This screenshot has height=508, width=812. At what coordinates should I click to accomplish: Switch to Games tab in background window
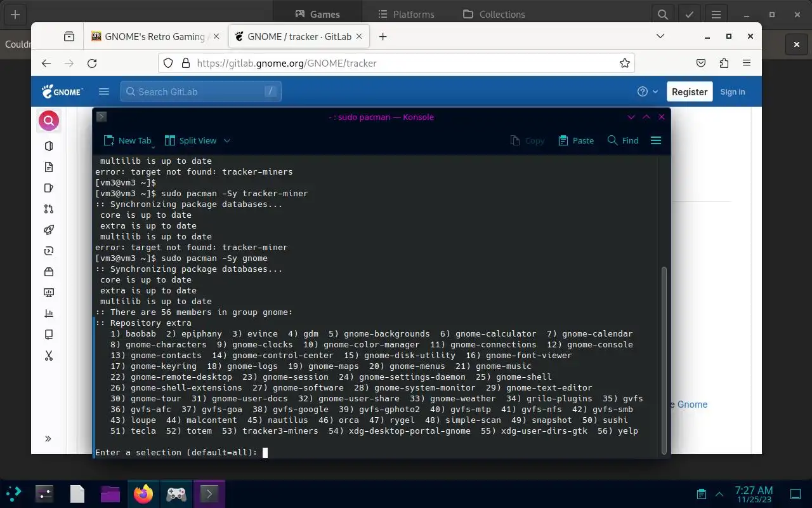pos(317,14)
